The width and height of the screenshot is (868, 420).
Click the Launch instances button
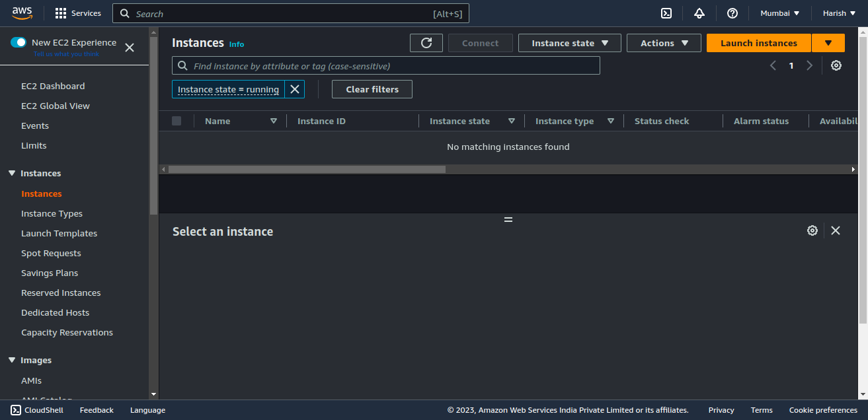[x=759, y=43]
